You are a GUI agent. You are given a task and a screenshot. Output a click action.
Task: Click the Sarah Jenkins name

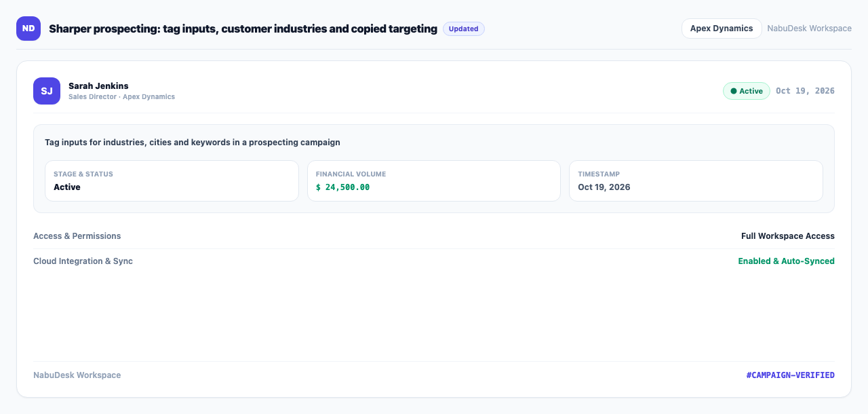[x=98, y=86]
